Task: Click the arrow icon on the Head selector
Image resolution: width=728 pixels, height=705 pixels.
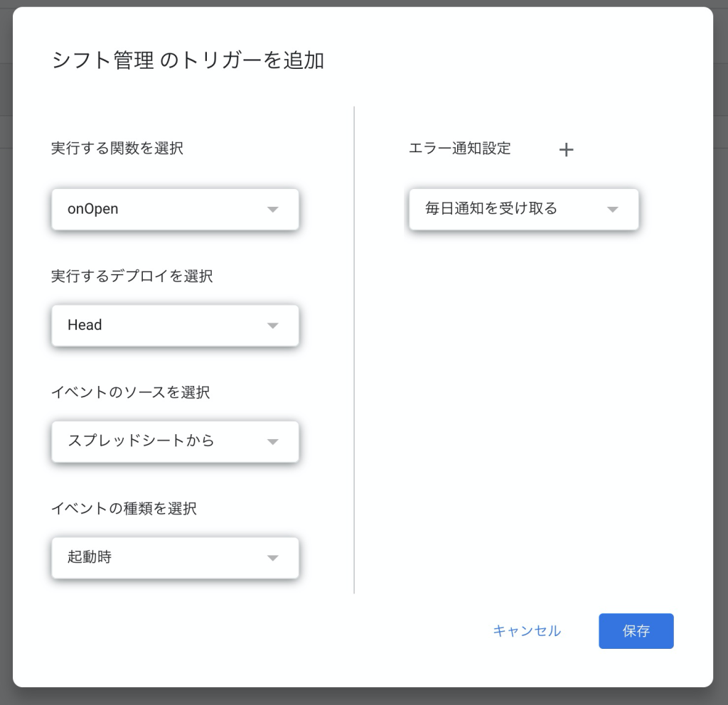Action: pyautogui.click(x=273, y=325)
